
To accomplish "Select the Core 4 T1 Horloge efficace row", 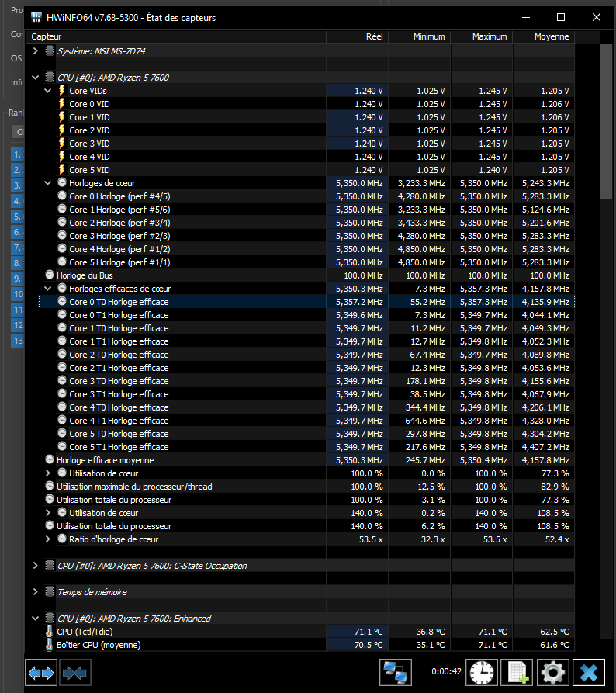I will point(307,421).
